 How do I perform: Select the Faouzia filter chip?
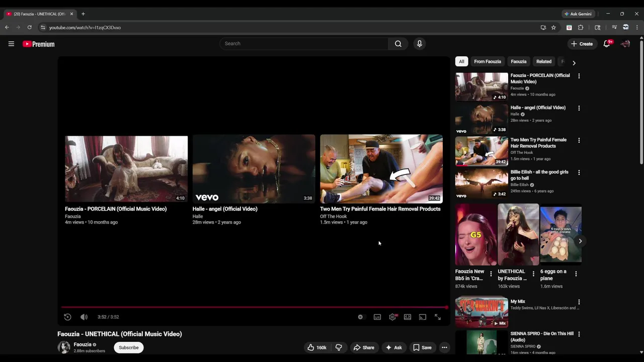coord(519,61)
